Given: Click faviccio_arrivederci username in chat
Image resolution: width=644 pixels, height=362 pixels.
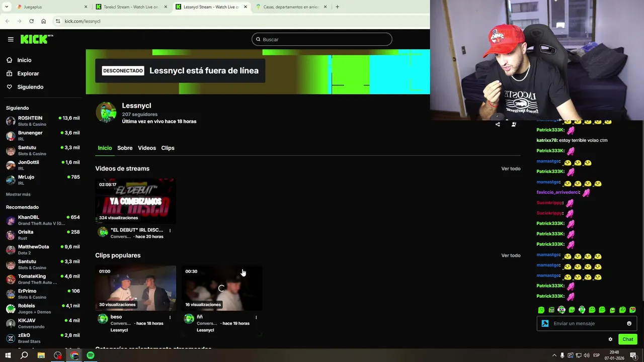Looking at the screenshot, I should pos(558,192).
